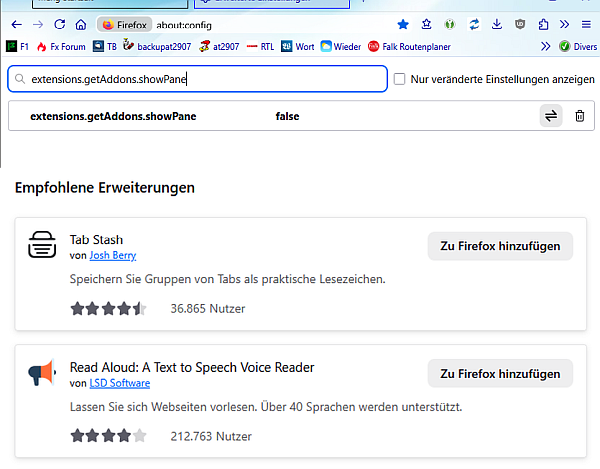Image resolution: width=600 pixels, height=469 pixels.
Task: Expand the toolbar overflow chevron
Action: point(565,24)
